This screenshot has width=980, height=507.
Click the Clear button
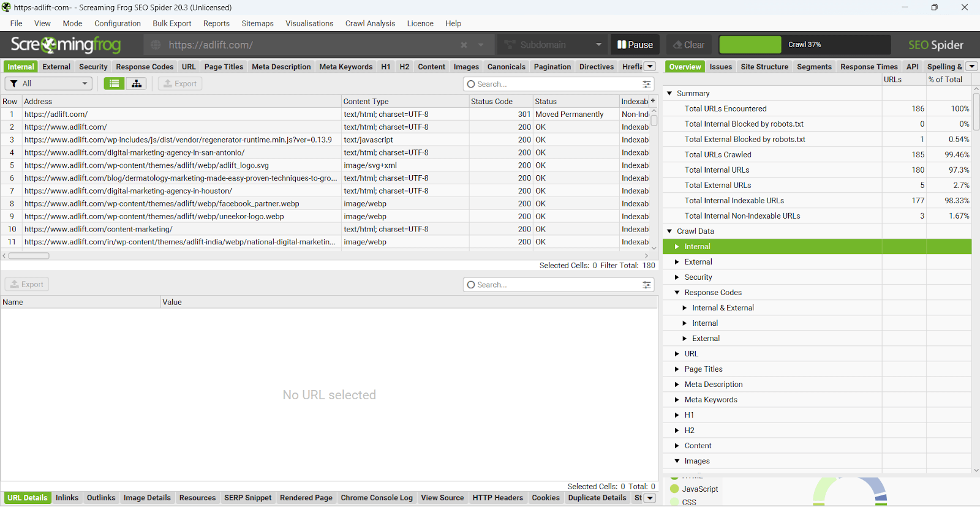click(x=689, y=45)
